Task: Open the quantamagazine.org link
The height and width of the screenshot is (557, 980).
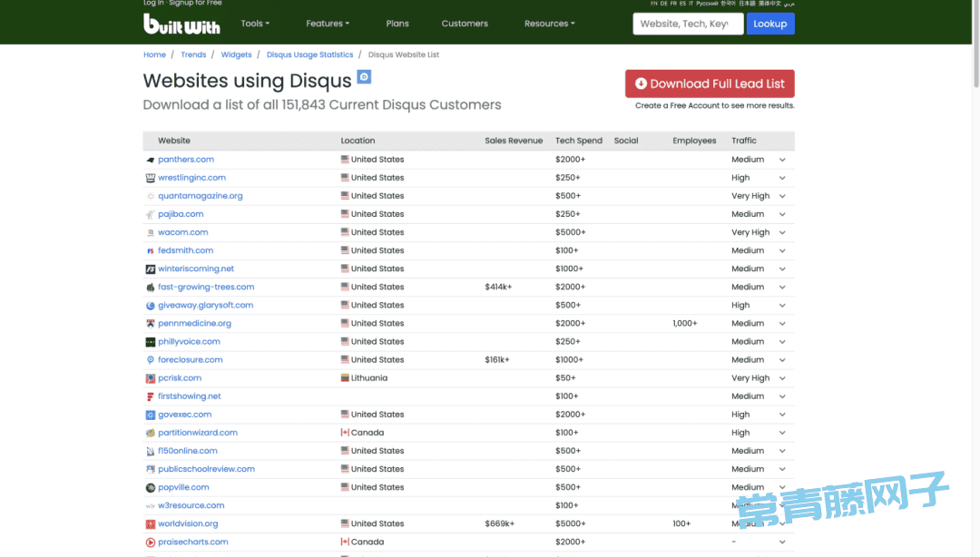Action: [200, 196]
